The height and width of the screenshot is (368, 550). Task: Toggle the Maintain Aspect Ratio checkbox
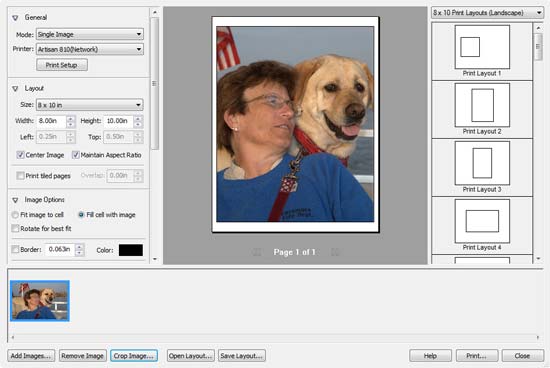pos(75,155)
